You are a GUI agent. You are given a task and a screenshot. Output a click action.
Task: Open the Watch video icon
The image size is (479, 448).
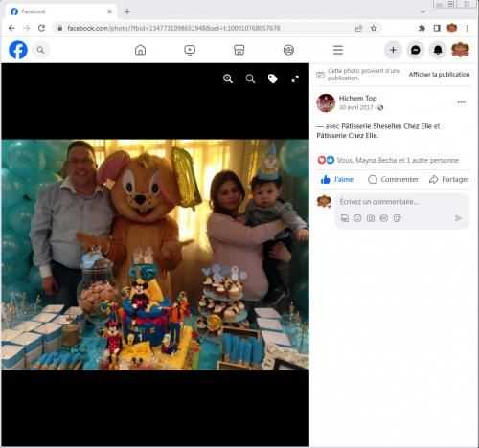pyautogui.click(x=190, y=50)
